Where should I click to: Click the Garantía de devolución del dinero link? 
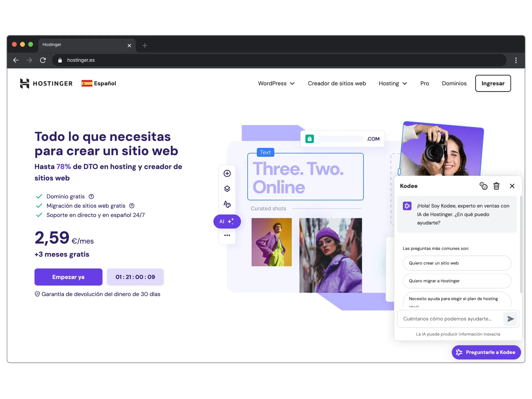point(101,294)
